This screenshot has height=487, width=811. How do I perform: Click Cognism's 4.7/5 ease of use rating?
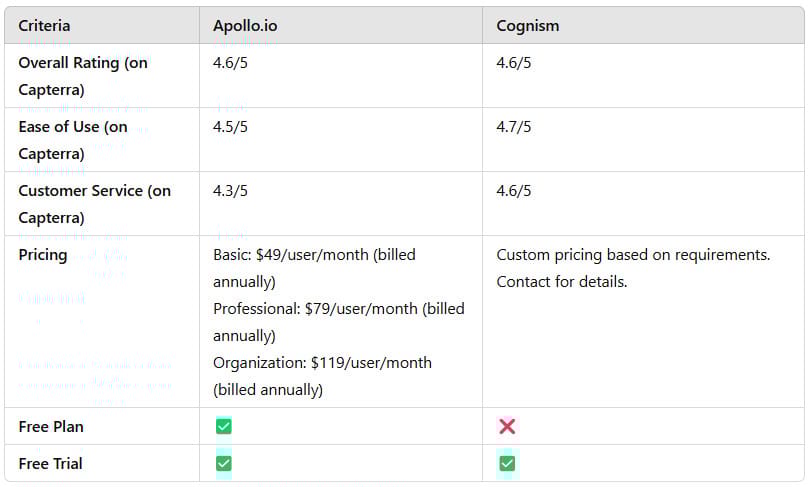pos(514,127)
